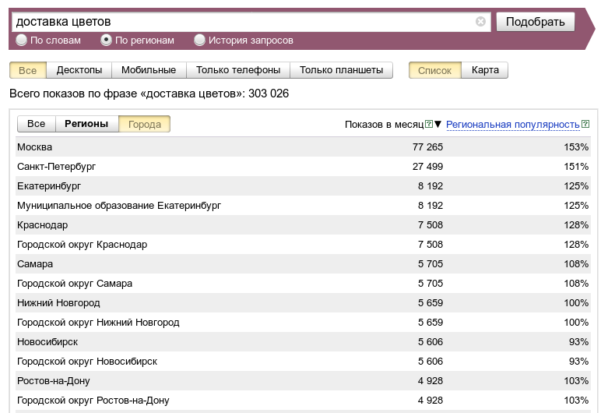Click the Новосибирск row name

click(x=47, y=342)
